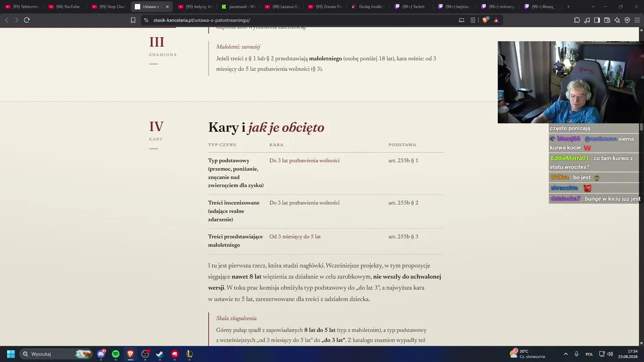
Task: Switch to the (96) Lazarus tab
Action: [x=282, y=7]
